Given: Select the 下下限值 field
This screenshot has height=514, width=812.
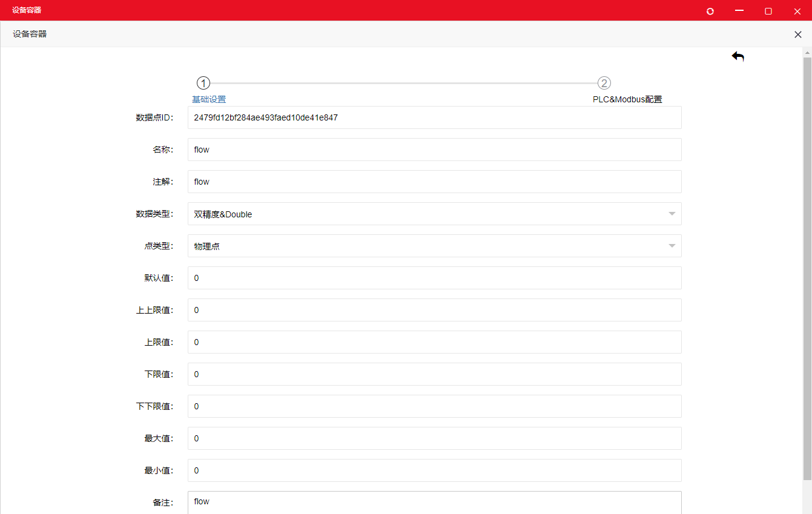Looking at the screenshot, I should click(x=434, y=406).
